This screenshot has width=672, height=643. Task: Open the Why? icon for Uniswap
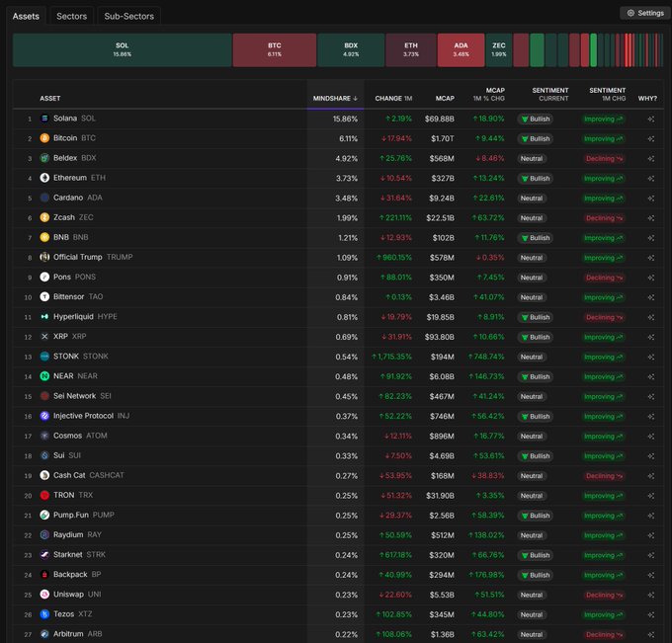click(651, 595)
